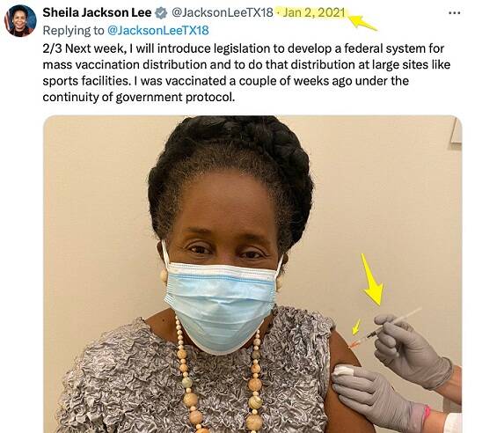
Task: Select the tweet text about mass vaccination distribution
Action: (x=246, y=73)
